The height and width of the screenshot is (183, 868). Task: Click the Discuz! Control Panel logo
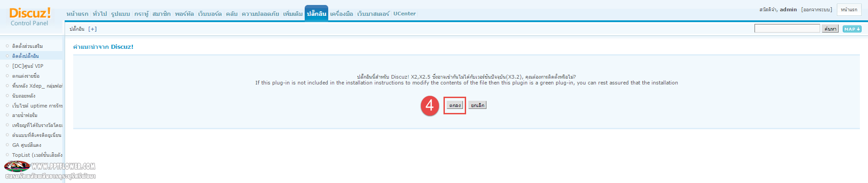(30, 17)
